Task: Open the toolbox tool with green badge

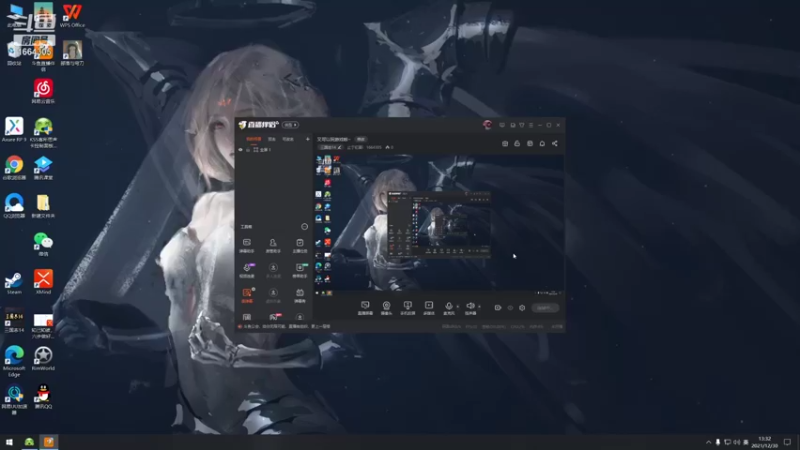Action: click(300, 270)
